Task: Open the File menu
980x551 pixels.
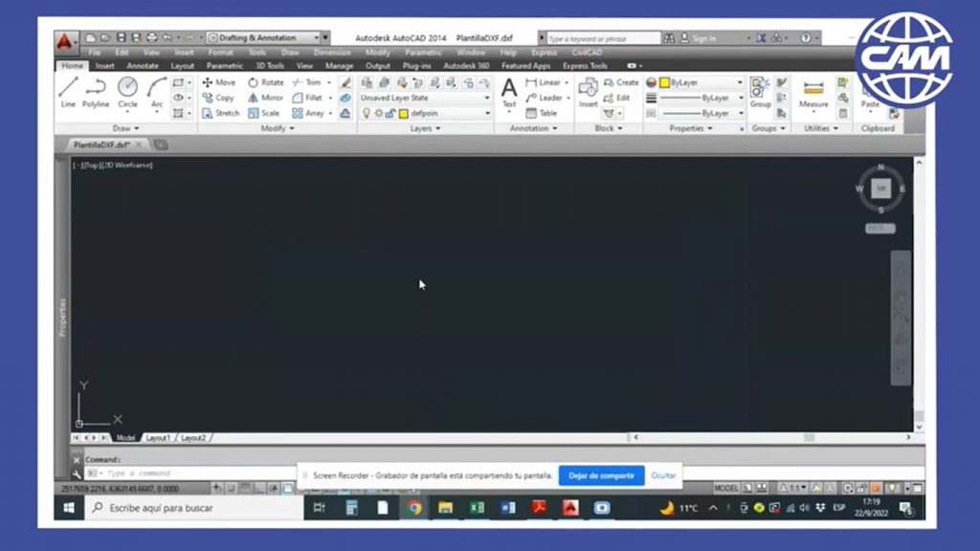Action: tap(95, 53)
